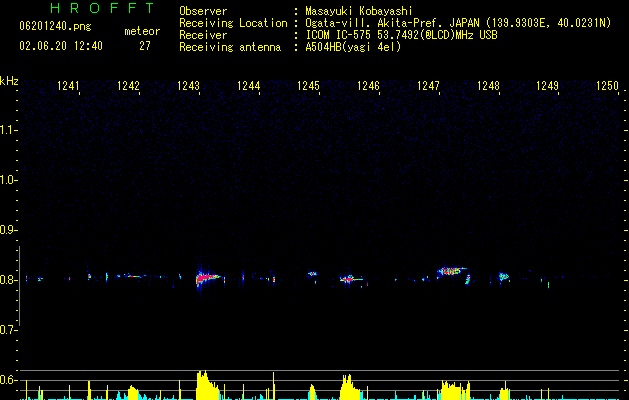The height and width of the screenshot is (400, 629).
Task: Click the 1244 time axis marker
Action: pos(248,86)
